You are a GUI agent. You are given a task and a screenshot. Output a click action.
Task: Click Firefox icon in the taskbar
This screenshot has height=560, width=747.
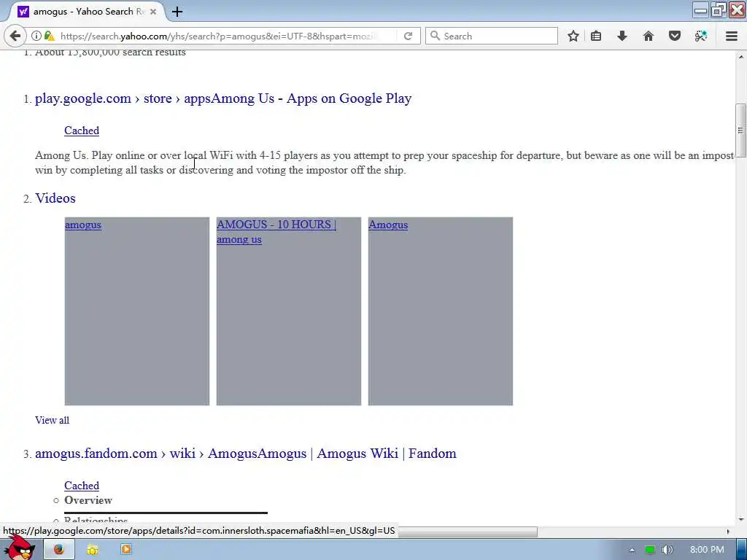[x=59, y=550]
